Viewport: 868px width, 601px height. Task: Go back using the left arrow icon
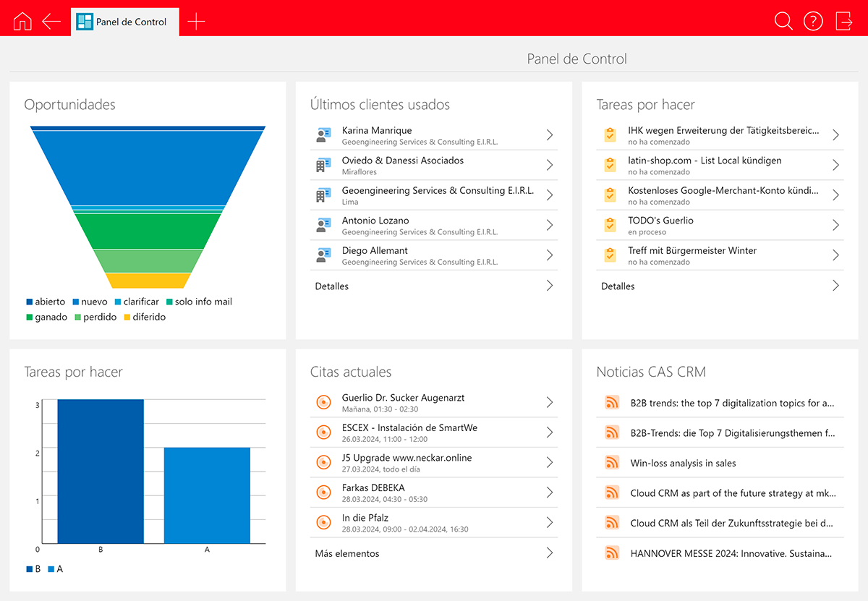click(51, 22)
